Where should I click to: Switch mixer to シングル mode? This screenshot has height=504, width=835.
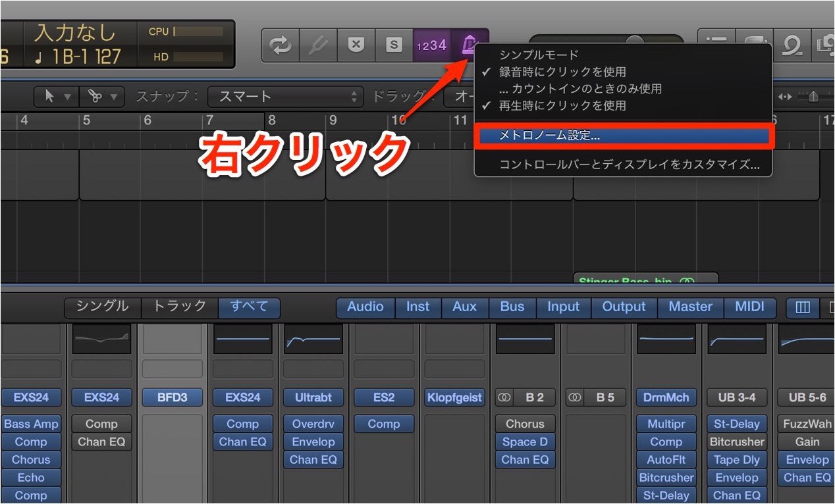coord(102,307)
